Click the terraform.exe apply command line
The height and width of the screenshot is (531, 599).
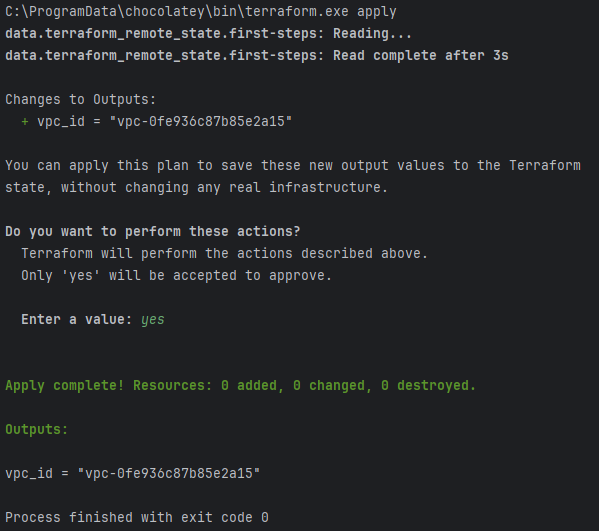click(201, 12)
